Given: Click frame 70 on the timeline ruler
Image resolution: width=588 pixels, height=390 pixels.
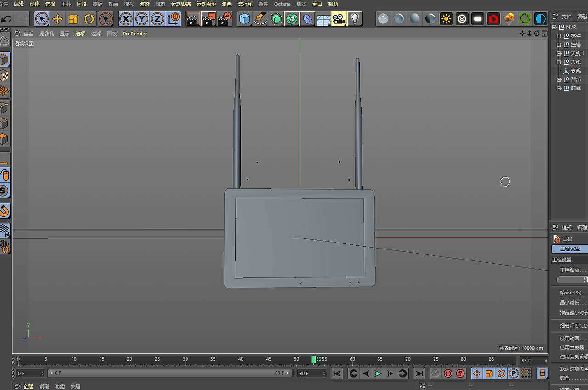Looking at the screenshot, I should coord(408,359).
